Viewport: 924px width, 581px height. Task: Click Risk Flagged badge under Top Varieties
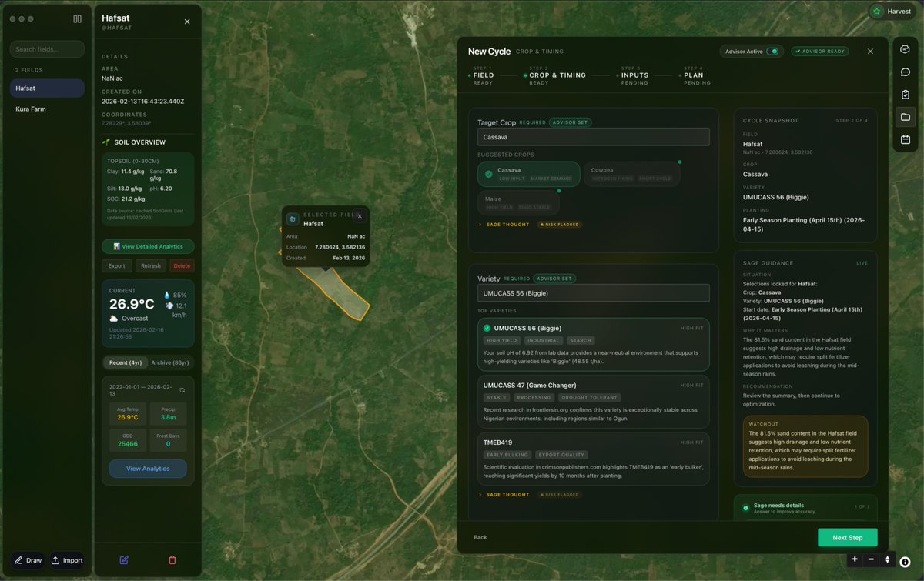point(560,495)
